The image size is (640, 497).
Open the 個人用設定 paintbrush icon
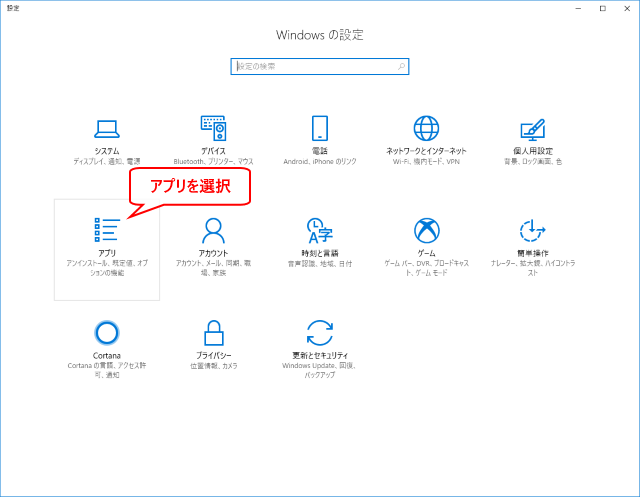(x=533, y=129)
